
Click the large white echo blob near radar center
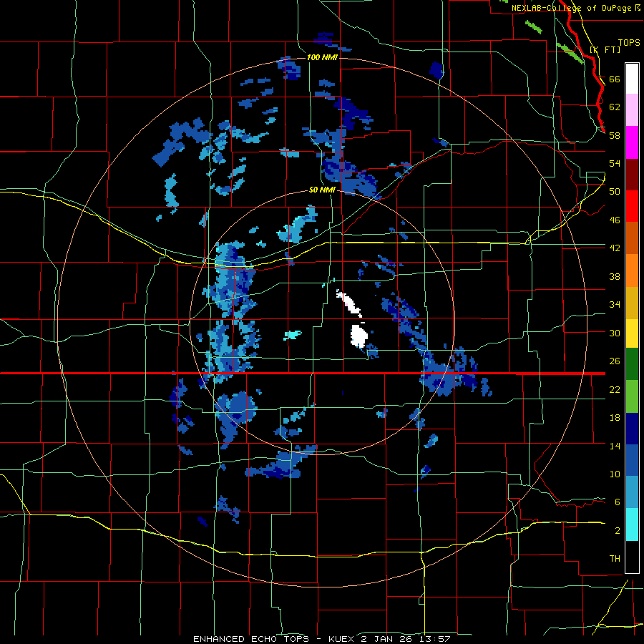tap(358, 336)
